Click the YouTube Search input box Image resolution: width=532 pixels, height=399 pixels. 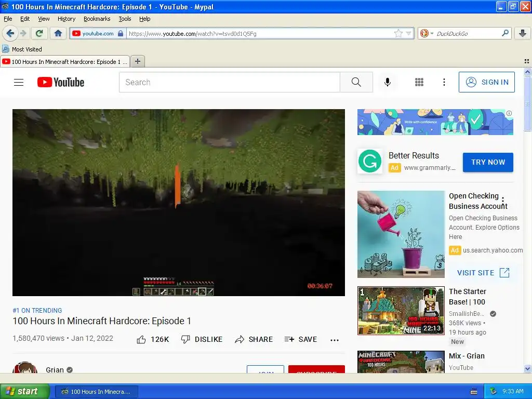(229, 82)
